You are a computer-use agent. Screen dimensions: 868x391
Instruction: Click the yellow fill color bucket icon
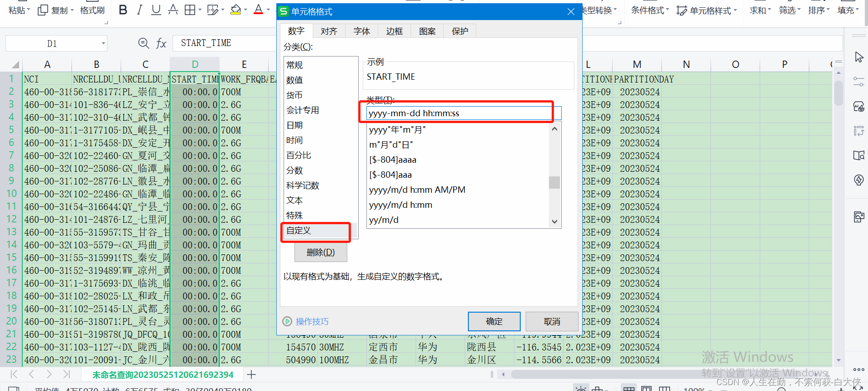coord(235,10)
